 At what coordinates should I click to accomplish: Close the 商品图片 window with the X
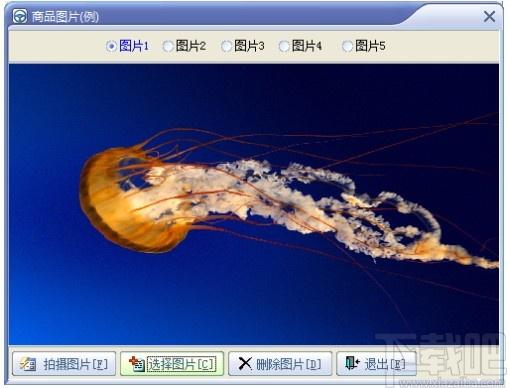[489, 16]
